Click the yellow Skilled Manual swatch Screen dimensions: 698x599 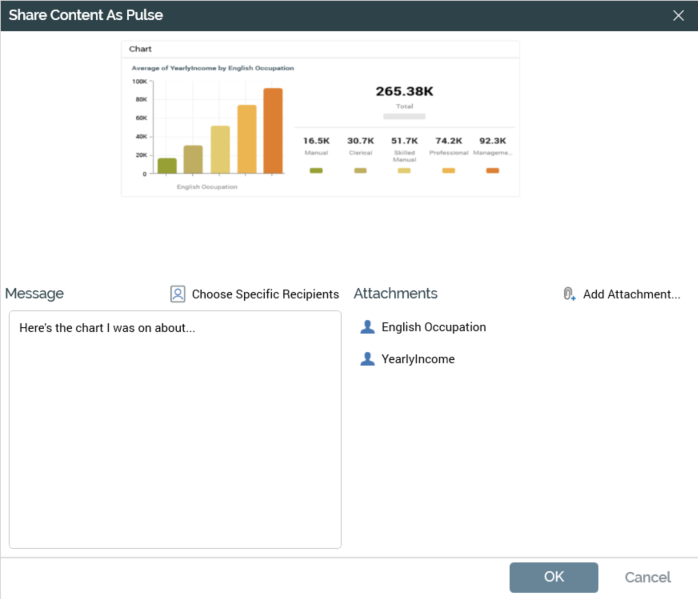(404, 171)
